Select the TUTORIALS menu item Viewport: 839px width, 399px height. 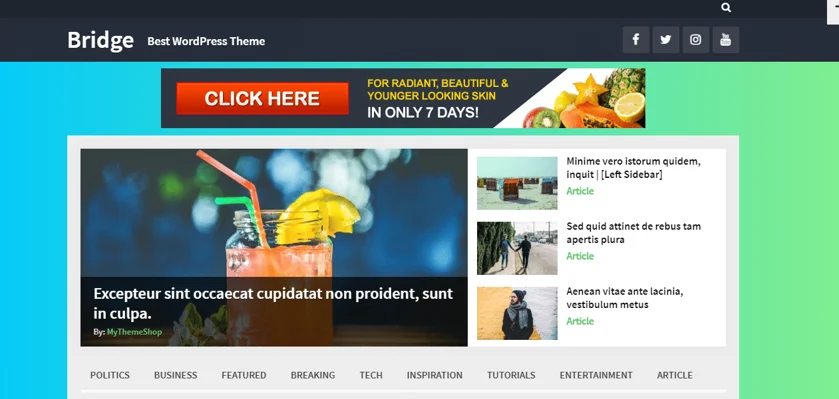511,375
